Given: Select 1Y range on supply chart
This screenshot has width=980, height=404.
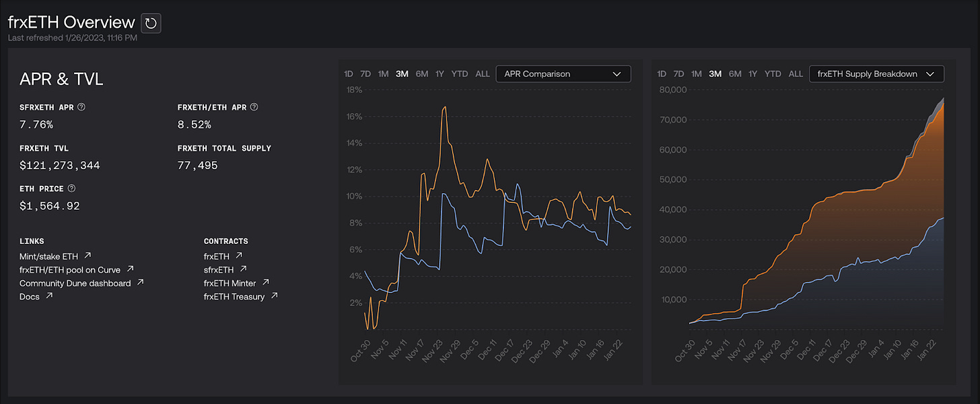Looking at the screenshot, I should (753, 74).
